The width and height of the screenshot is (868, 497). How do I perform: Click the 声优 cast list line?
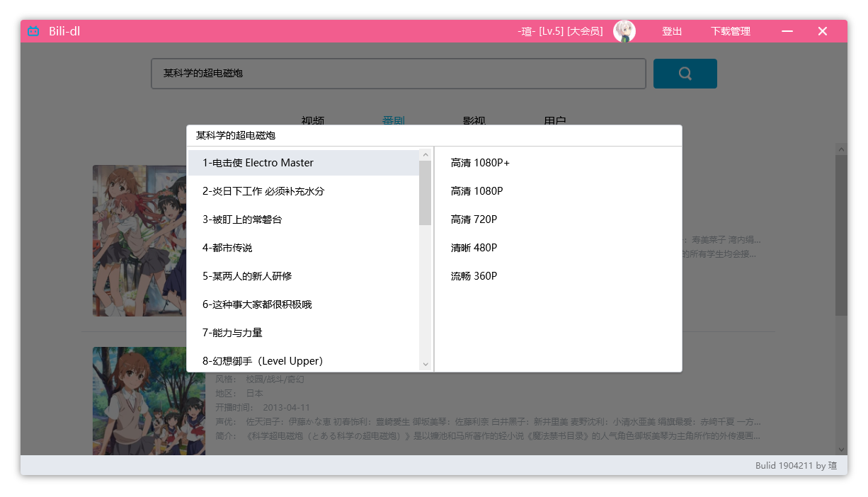[489, 421]
